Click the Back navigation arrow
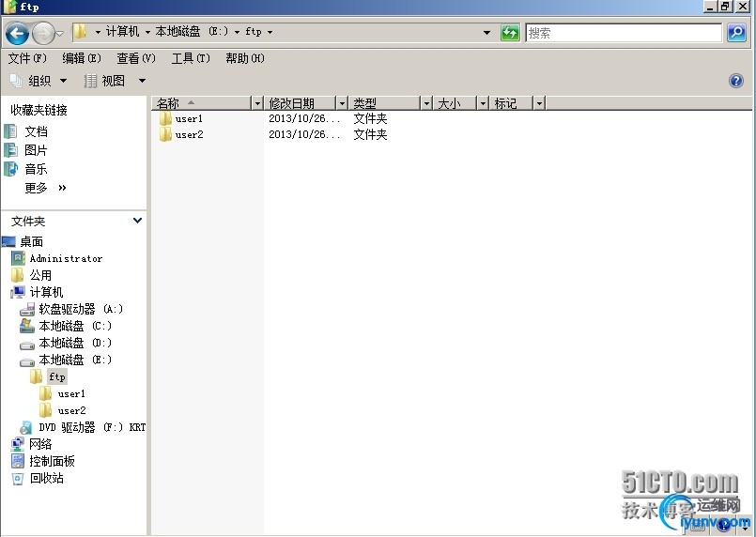The width and height of the screenshot is (756, 537). tap(17, 33)
